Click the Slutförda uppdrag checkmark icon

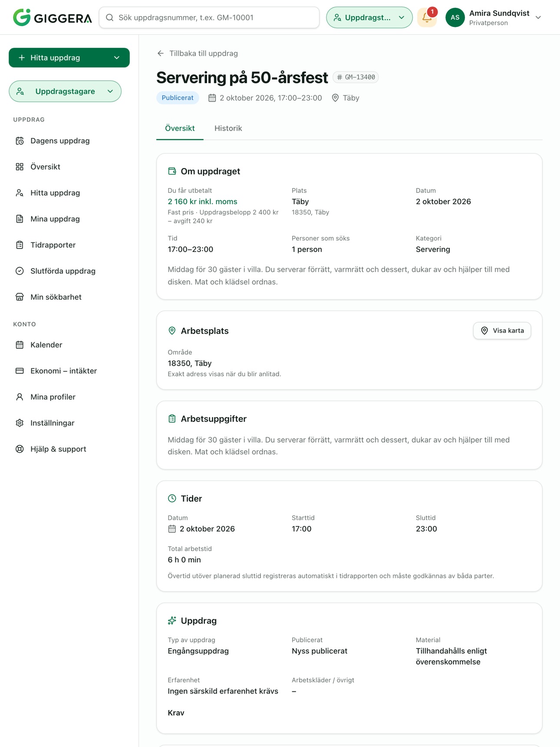(20, 271)
